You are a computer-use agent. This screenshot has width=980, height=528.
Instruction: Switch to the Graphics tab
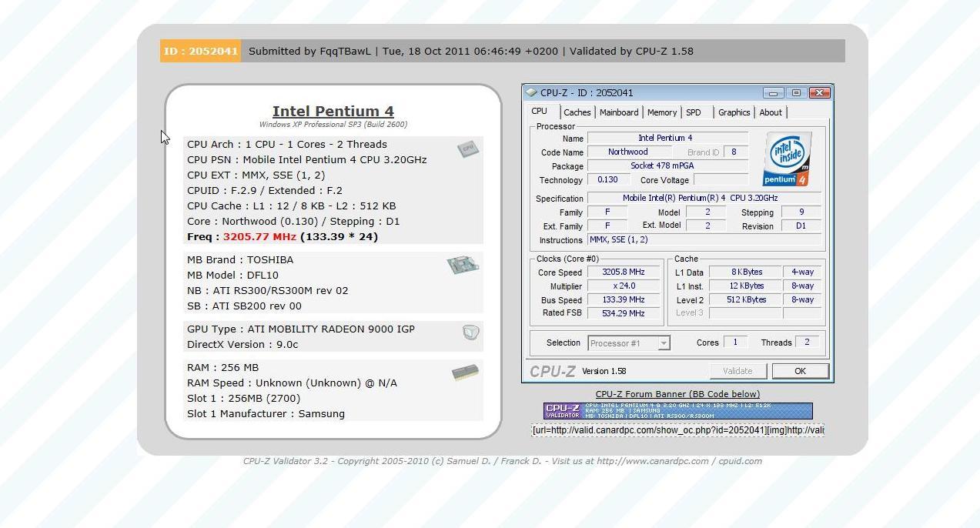734,112
